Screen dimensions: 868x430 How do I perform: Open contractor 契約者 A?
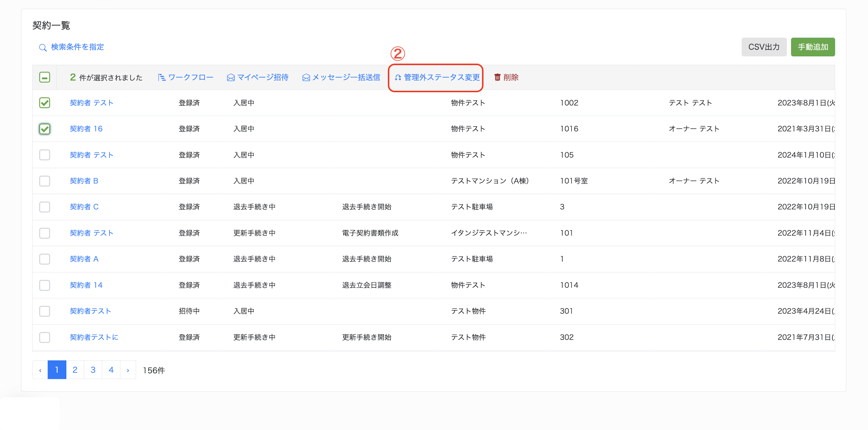tap(84, 259)
